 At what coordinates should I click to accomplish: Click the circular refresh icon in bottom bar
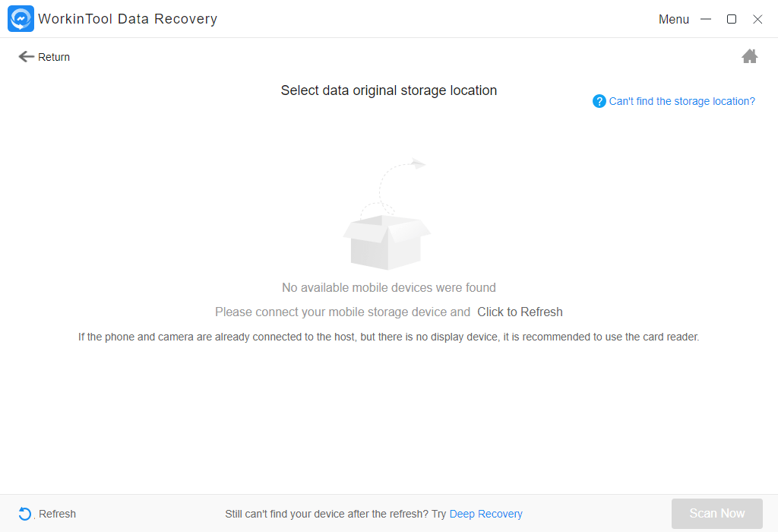25,514
